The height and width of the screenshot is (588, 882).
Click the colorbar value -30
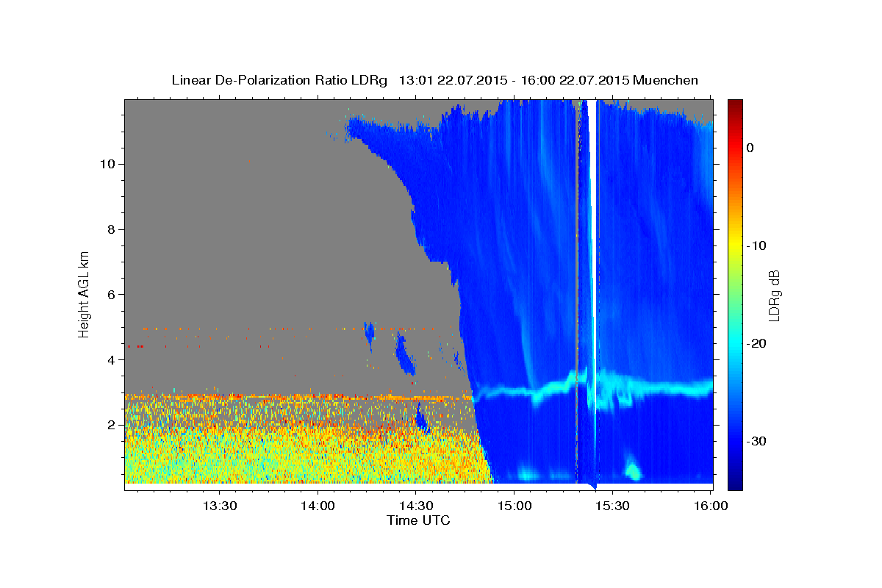tap(757, 441)
